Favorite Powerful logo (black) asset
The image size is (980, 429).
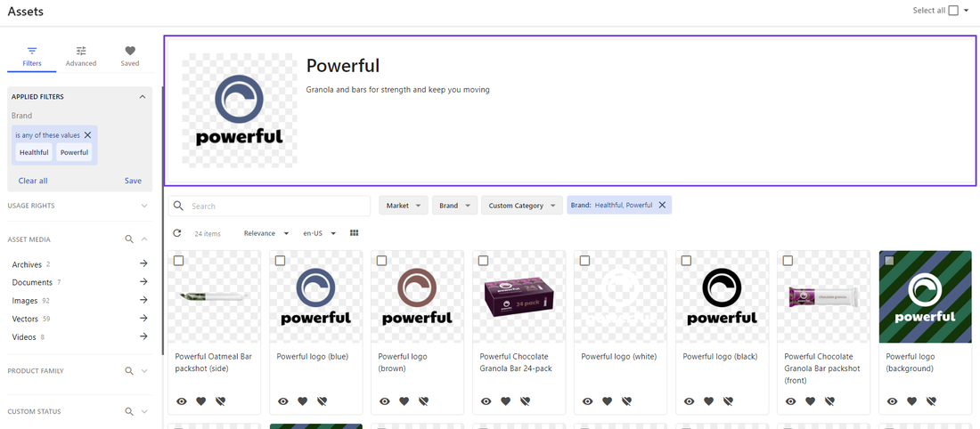pos(709,401)
